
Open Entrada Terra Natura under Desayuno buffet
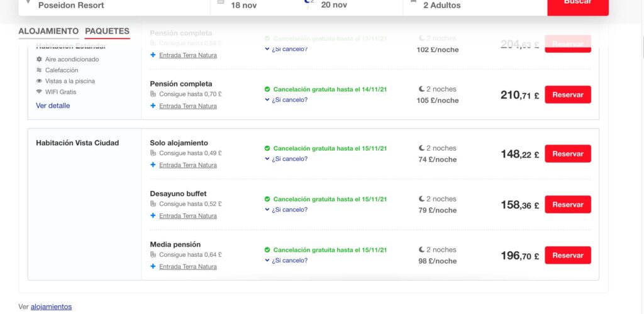[187, 216]
